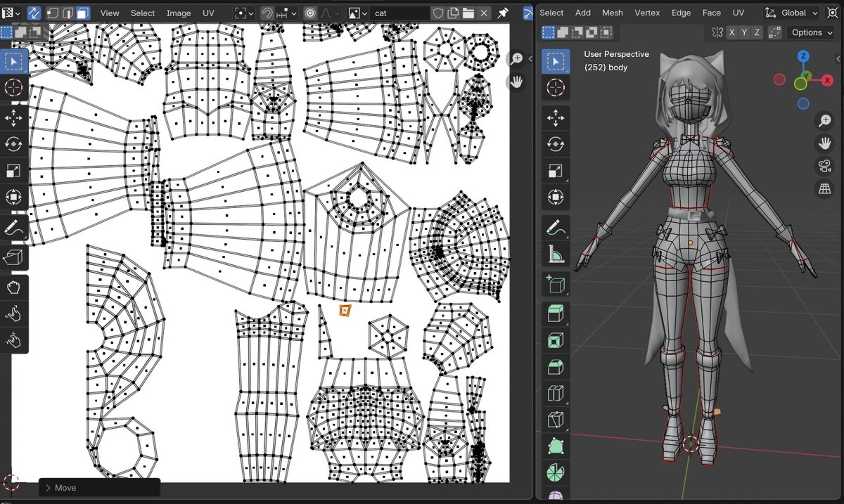Select the Poly Build tool
Image resolution: width=844 pixels, height=504 pixels.
coord(556,448)
